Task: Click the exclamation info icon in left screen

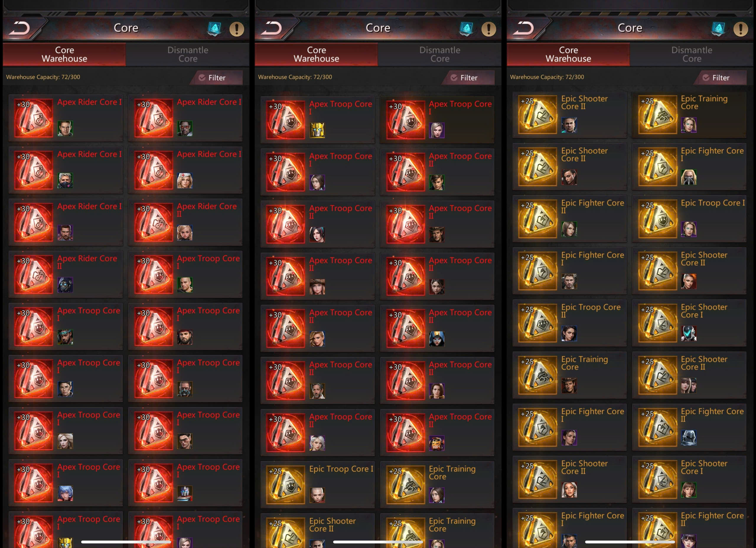Action: (x=237, y=29)
